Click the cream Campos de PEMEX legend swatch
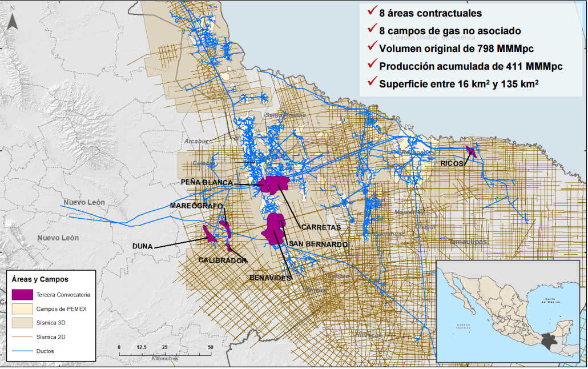588x369 pixels. pyautogui.click(x=22, y=308)
